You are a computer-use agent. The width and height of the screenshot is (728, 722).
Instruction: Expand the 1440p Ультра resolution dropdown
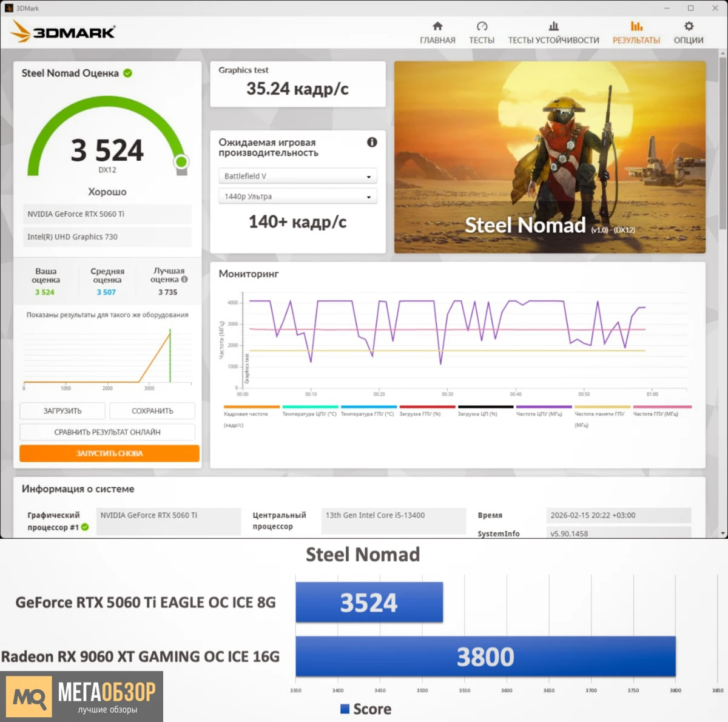(297, 197)
